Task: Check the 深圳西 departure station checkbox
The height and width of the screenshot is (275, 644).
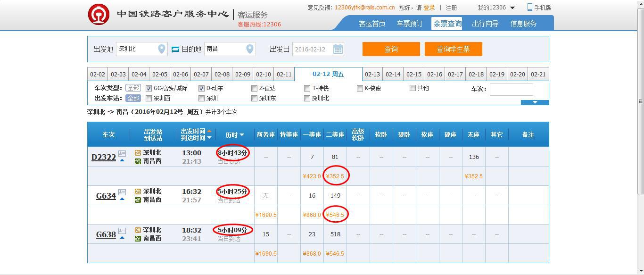Action: (x=149, y=99)
